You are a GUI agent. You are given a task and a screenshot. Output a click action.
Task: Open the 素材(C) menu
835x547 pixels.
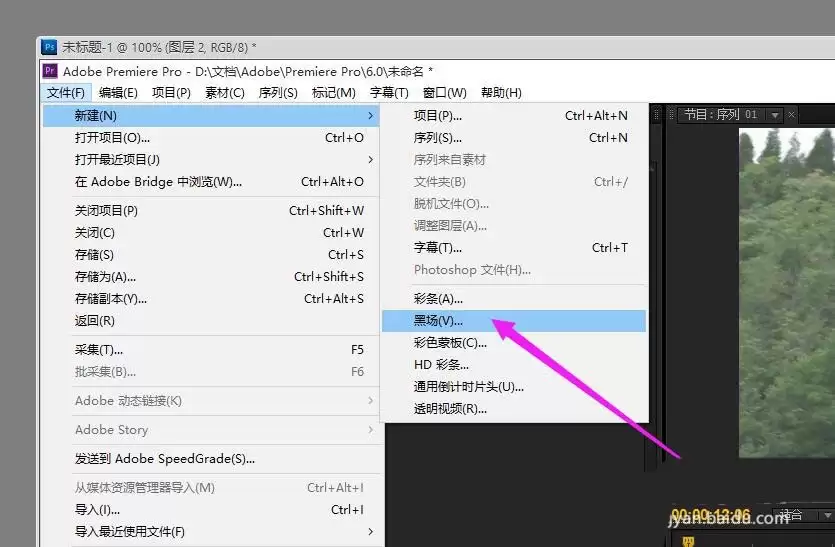[x=225, y=93]
